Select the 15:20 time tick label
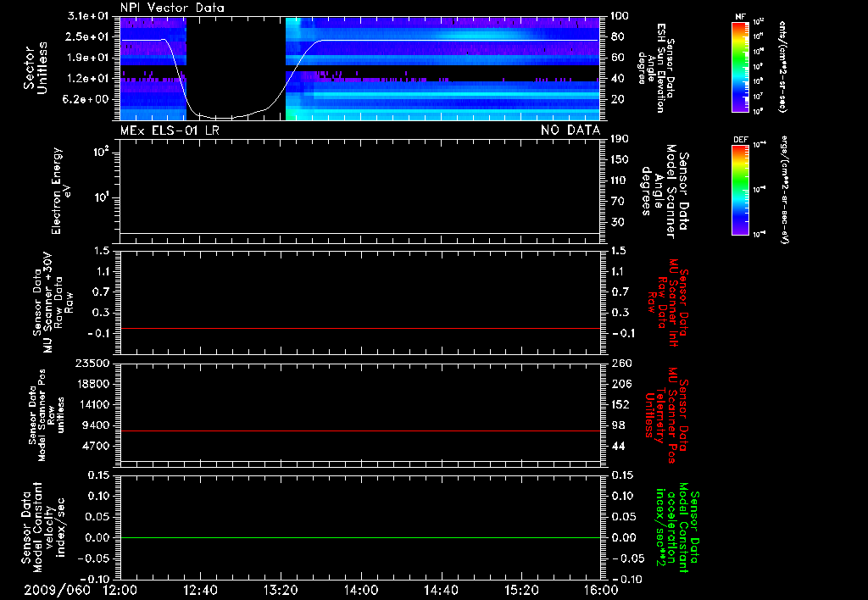This screenshot has width=868, height=600. [520, 589]
